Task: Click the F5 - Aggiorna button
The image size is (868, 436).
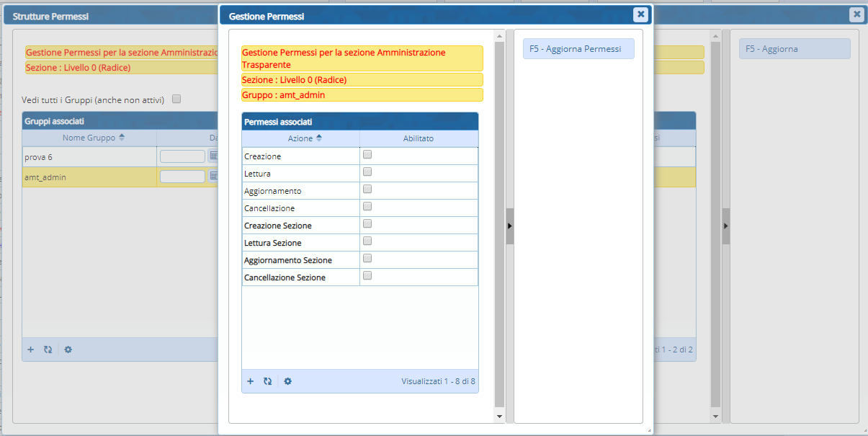Action: pyautogui.click(x=794, y=49)
